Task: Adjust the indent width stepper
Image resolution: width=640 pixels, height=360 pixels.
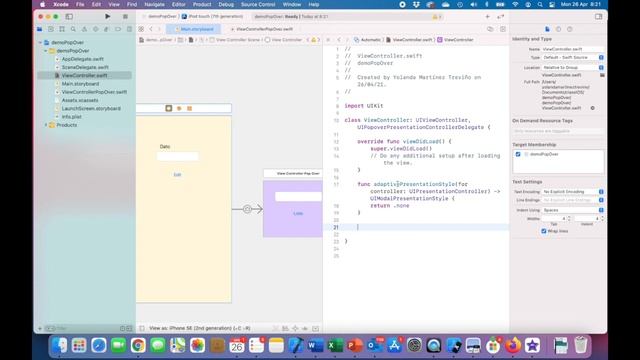Action: (602, 219)
